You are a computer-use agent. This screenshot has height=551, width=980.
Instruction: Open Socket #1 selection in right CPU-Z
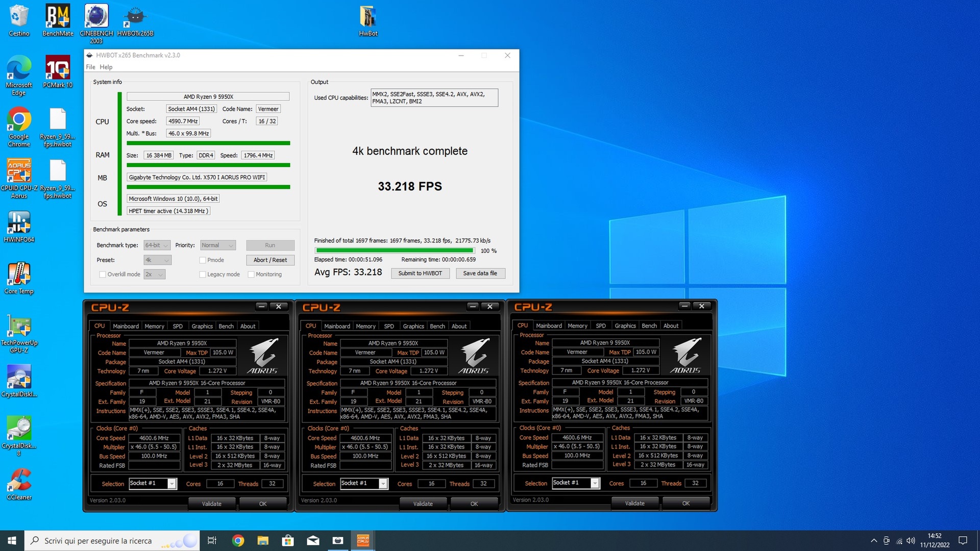coord(576,483)
